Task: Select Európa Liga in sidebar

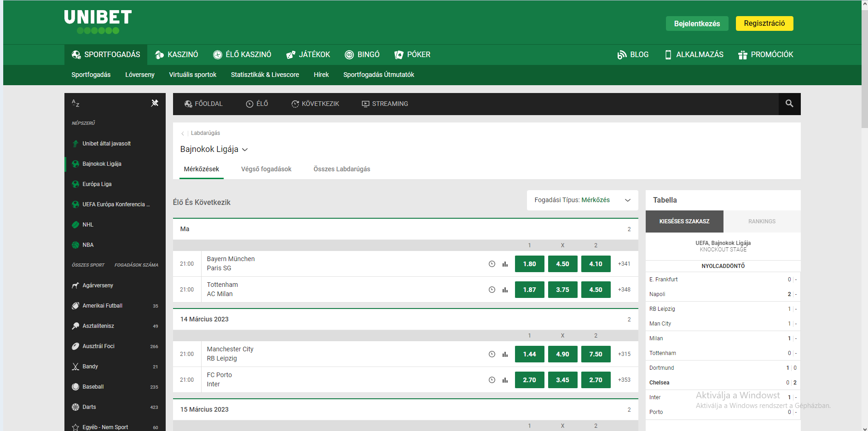Action: coord(115,184)
